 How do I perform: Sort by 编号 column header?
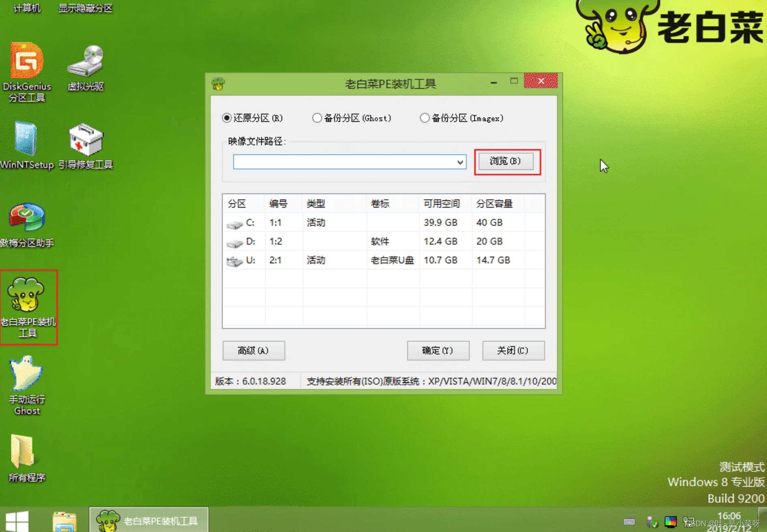point(284,204)
